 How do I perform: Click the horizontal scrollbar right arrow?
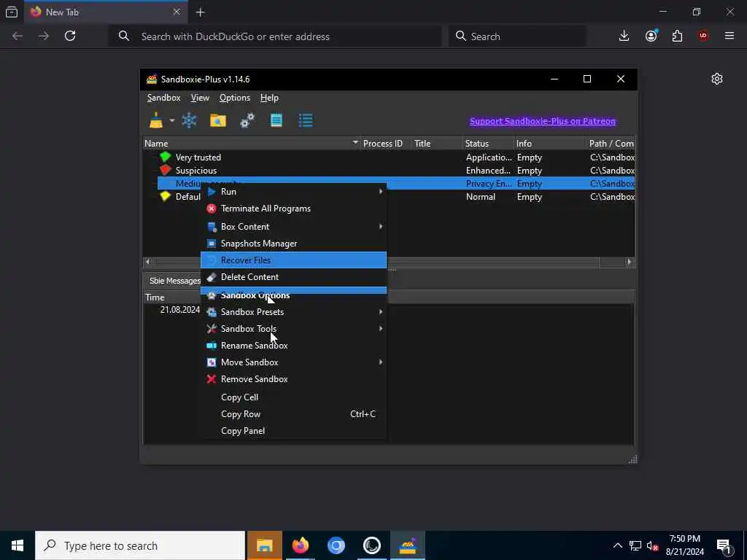pos(630,262)
